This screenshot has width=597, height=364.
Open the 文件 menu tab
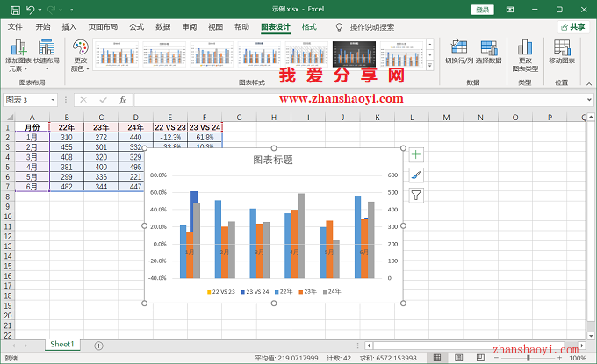click(x=15, y=26)
